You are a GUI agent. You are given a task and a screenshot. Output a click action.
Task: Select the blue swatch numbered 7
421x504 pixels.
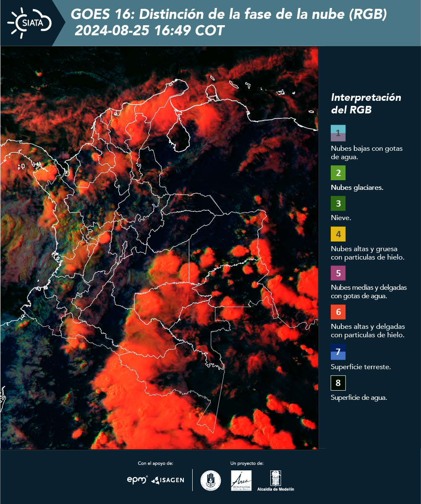[x=338, y=352]
